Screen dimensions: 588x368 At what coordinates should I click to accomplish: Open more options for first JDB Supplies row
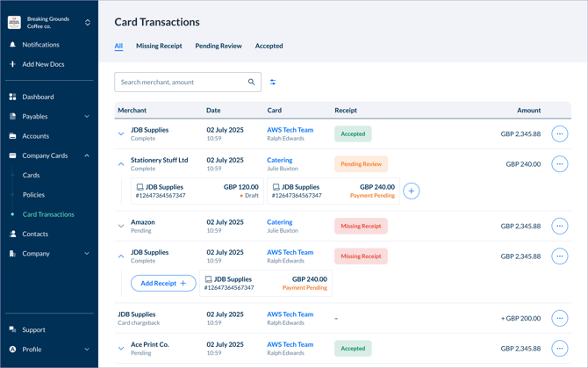(560, 133)
